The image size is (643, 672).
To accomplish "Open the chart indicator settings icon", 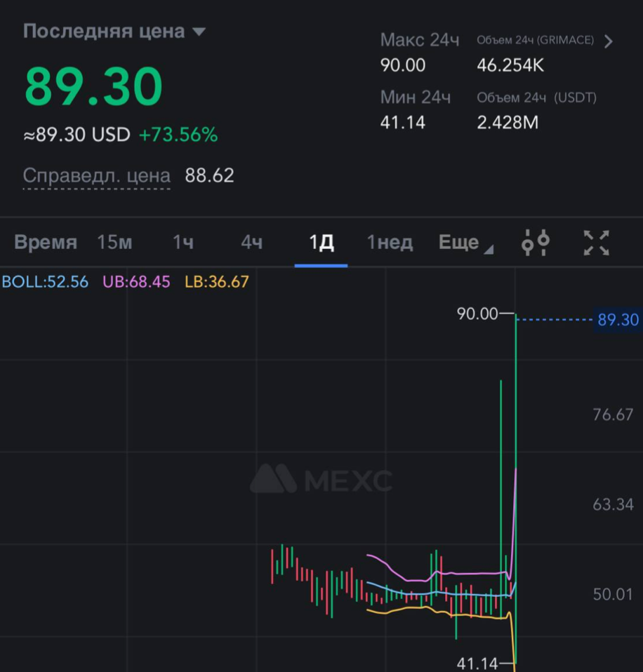I will (x=535, y=243).
